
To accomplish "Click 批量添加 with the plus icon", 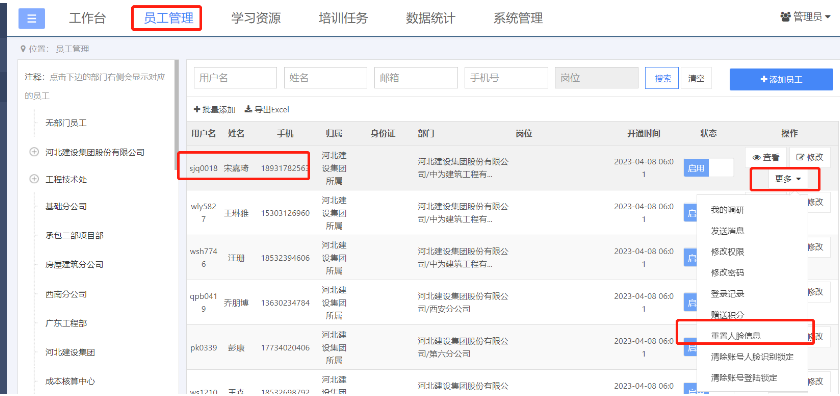I will [214, 109].
